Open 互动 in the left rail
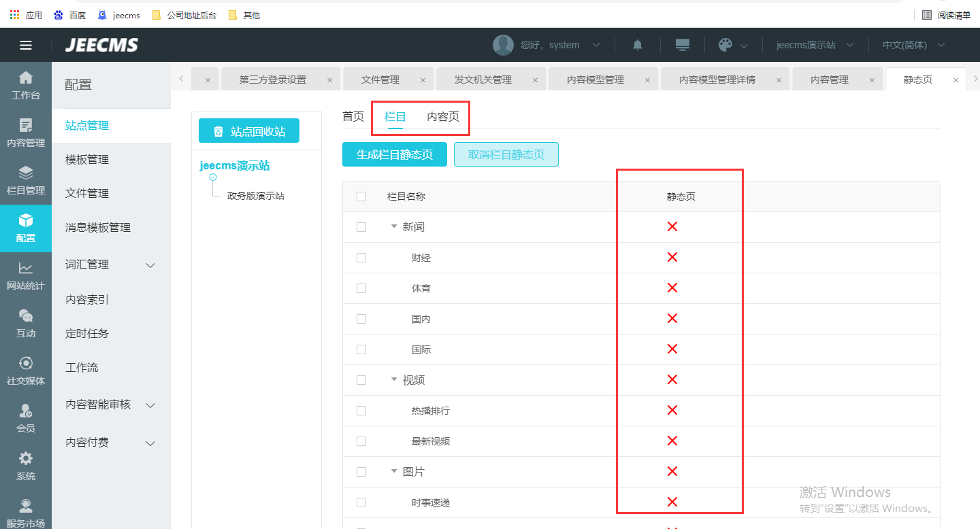980x529 pixels. tap(26, 324)
